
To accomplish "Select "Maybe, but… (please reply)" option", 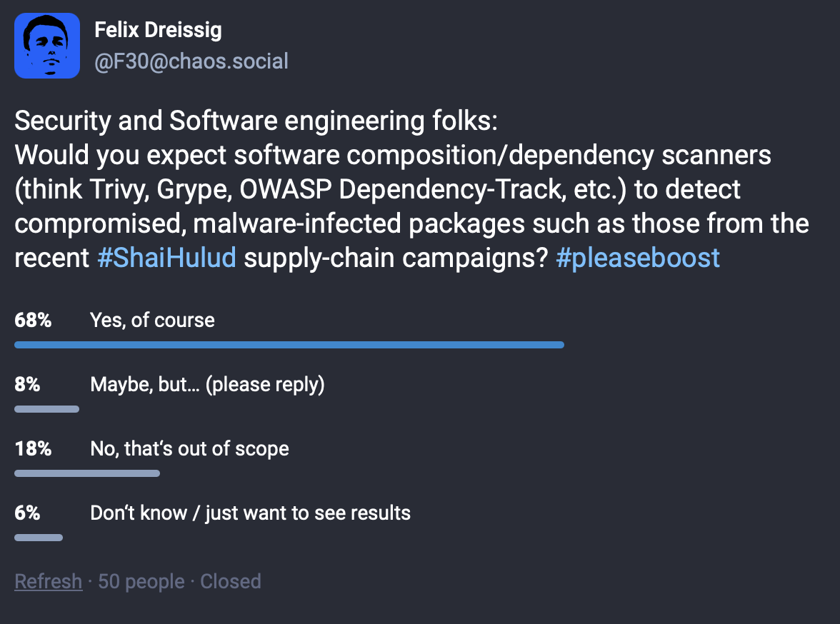I will tap(207, 385).
